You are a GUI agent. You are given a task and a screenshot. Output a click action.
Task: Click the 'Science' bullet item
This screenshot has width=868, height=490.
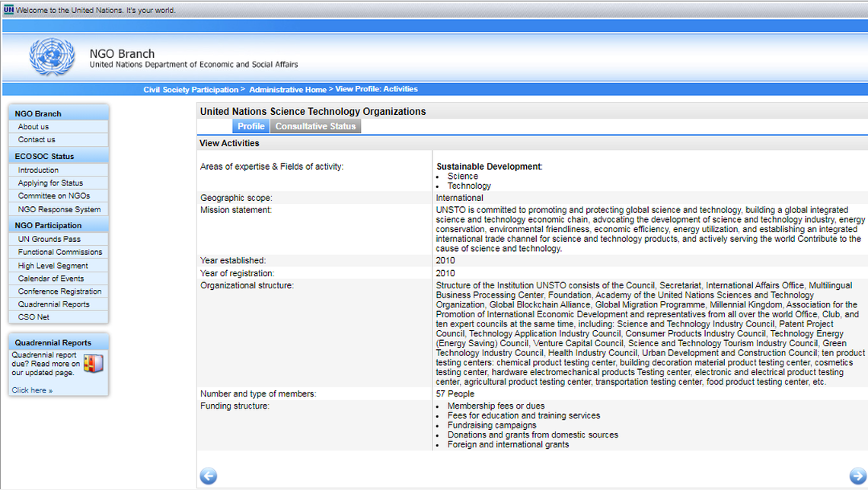tap(463, 177)
